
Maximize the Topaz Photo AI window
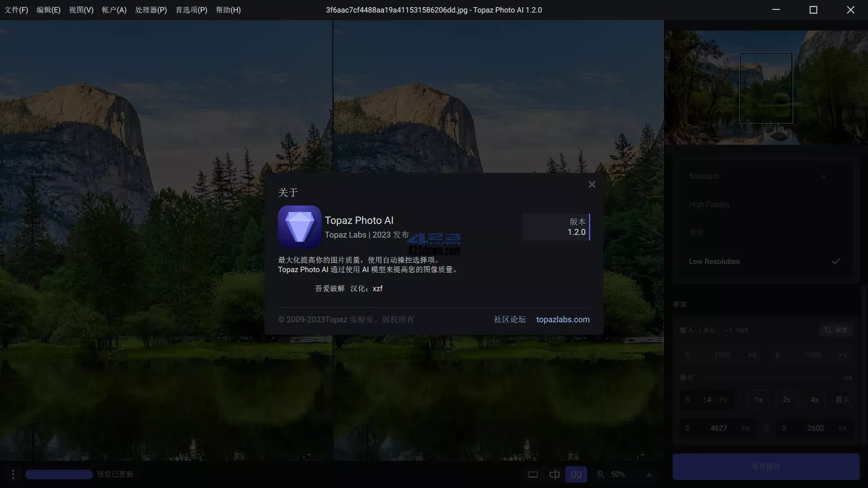click(x=813, y=10)
